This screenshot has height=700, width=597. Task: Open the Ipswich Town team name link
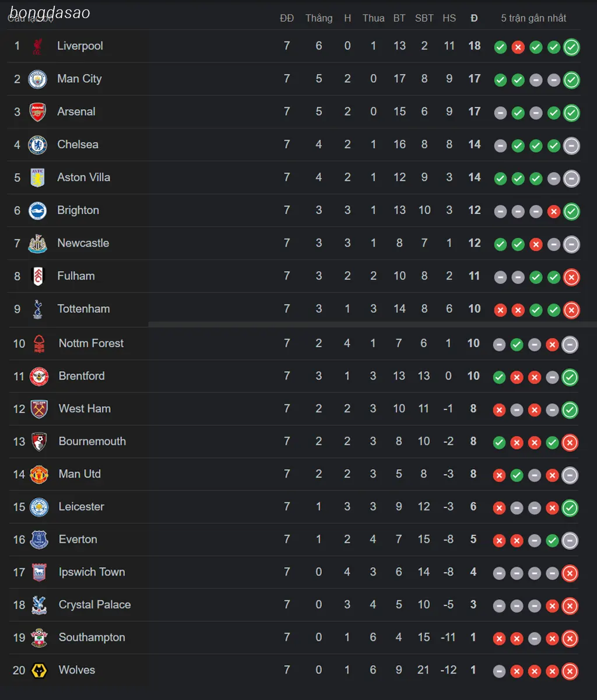[92, 572]
